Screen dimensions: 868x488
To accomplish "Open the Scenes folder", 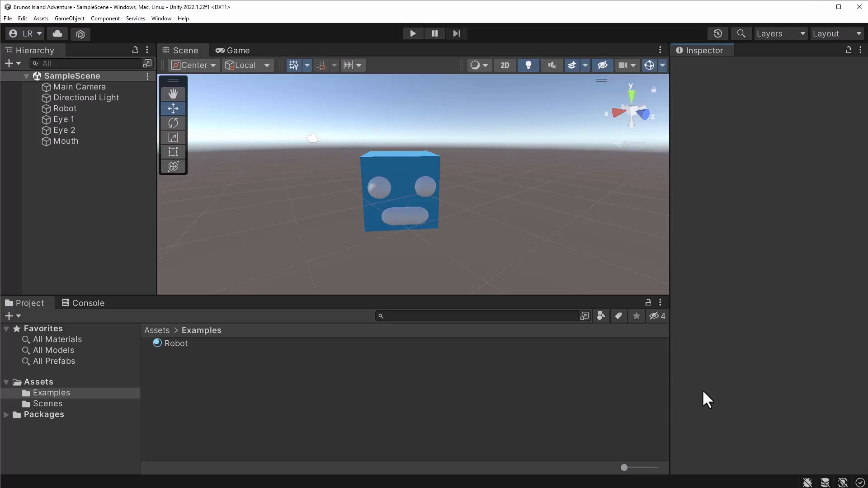I will (x=47, y=404).
